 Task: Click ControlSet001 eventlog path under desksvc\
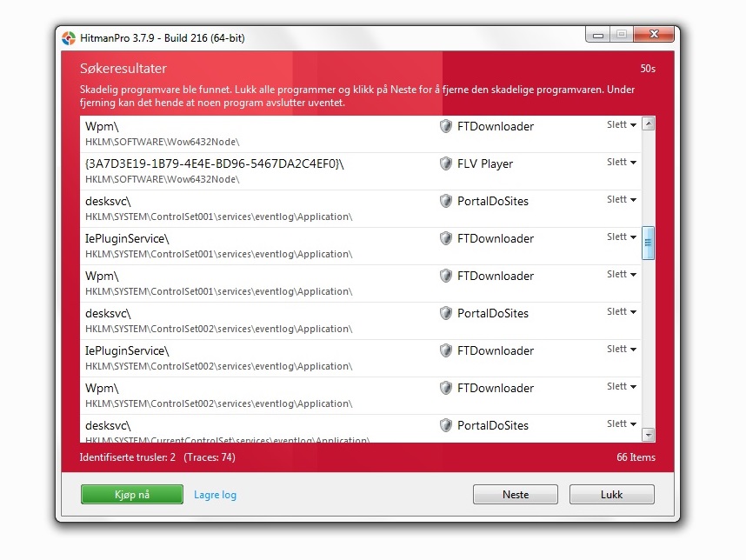tap(219, 217)
